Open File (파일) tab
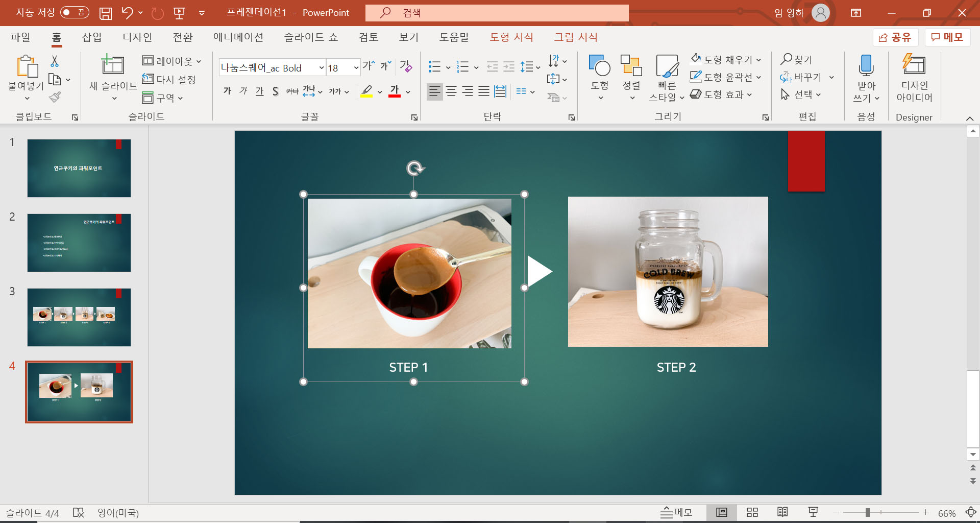980x523 pixels. 20,37
